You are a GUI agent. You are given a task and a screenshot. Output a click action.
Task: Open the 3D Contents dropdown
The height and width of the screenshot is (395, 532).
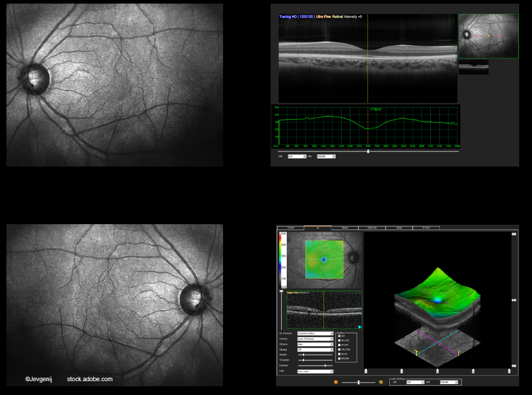315,334
